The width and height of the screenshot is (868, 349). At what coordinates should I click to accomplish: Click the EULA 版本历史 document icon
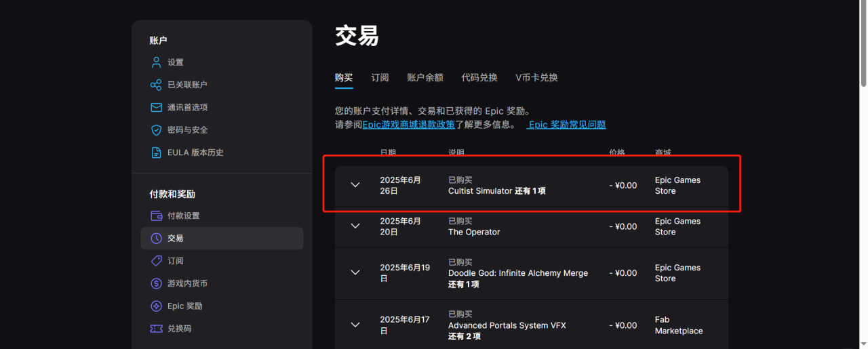coord(156,152)
